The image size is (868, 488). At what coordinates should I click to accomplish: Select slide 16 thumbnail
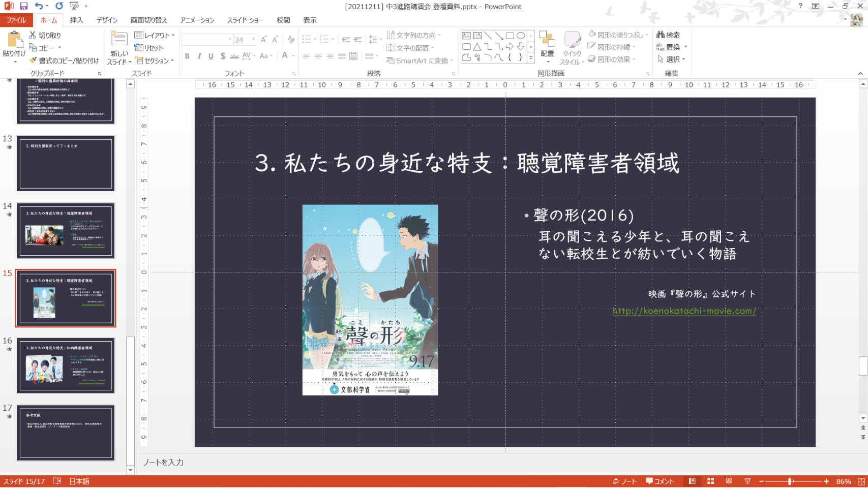tap(66, 365)
